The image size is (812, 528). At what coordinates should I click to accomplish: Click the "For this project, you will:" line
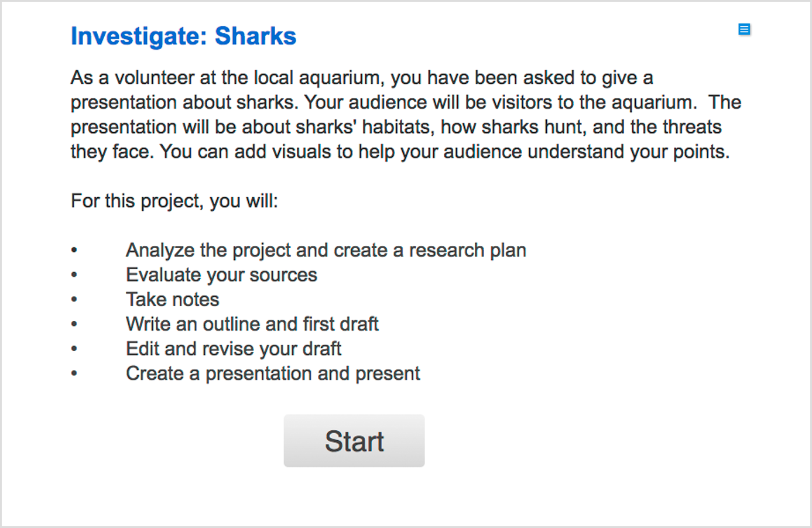pos(174,201)
